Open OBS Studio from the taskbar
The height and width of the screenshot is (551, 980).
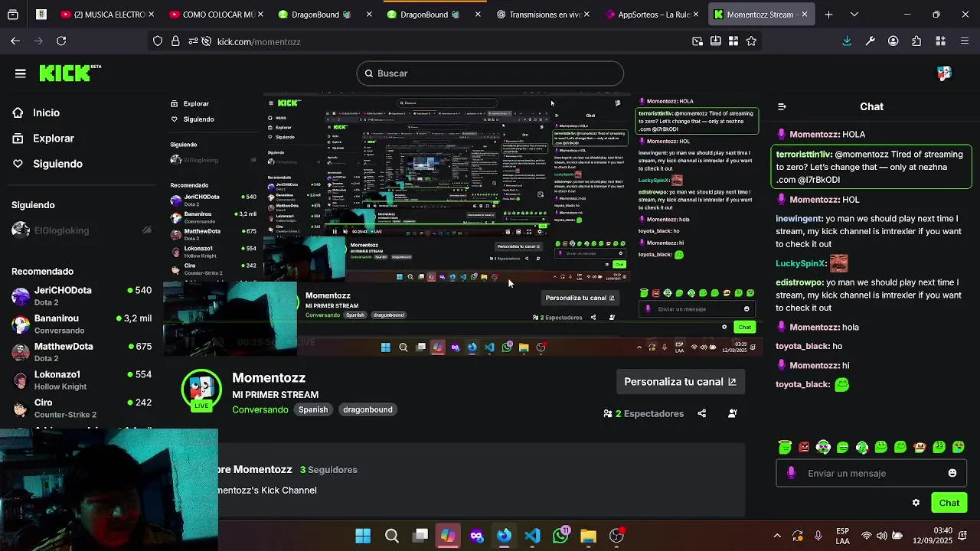617,536
